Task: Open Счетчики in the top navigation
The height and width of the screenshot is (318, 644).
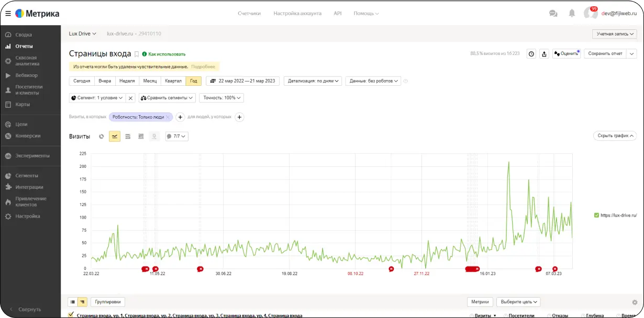Action: tap(249, 14)
